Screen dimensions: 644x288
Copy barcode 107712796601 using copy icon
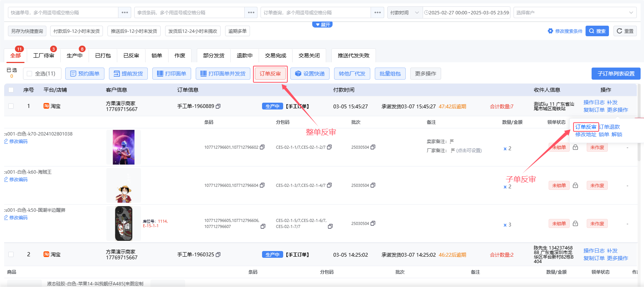point(262,147)
